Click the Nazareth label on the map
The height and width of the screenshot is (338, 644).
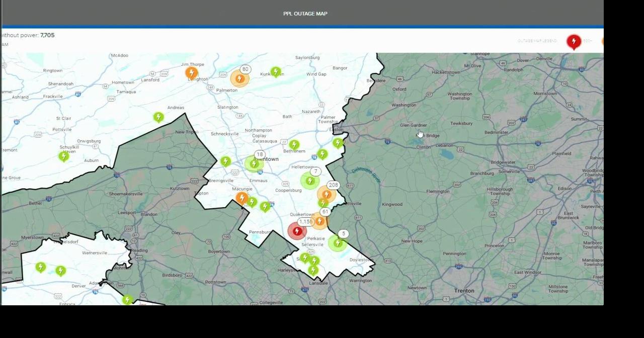click(x=311, y=112)
